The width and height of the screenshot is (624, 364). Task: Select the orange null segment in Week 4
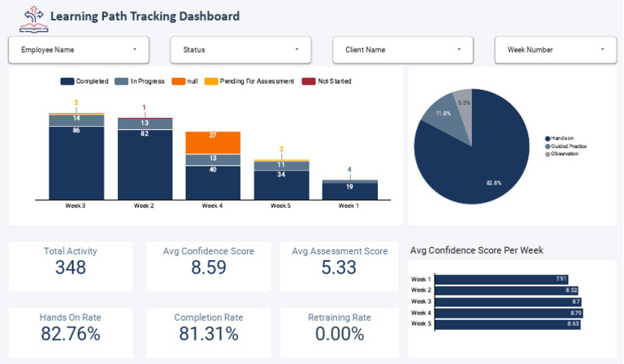click(213, 142)
